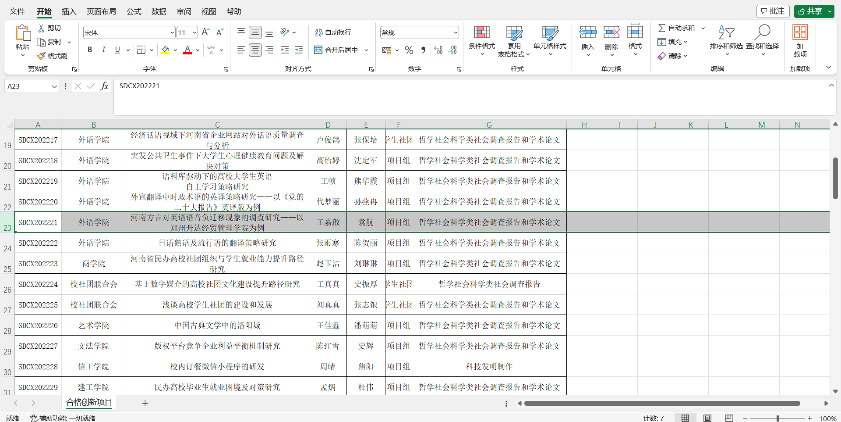Image resolution: width=841 pixels, height=422 pixels.
Task: Switch to the Formulas ribbon tab
Action: [x=135, y=11]
